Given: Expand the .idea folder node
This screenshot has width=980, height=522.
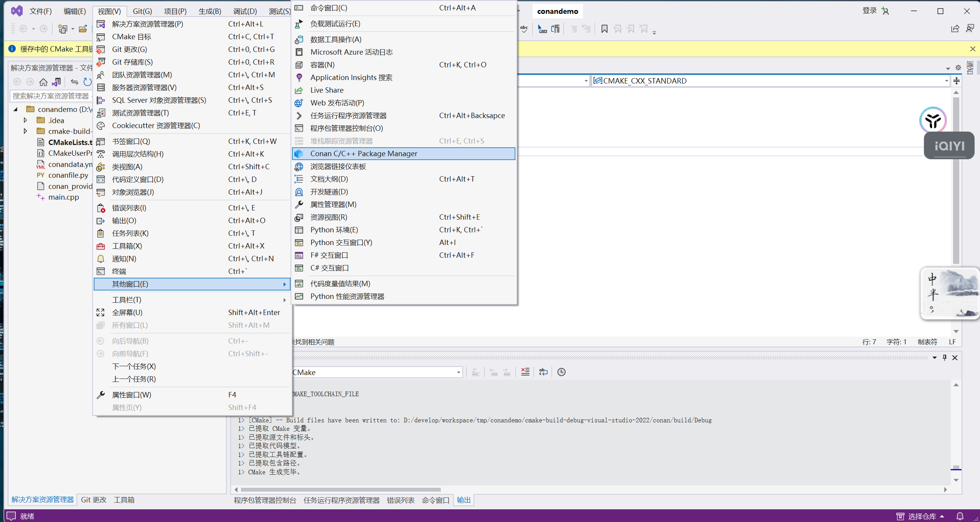Looking at the screenshot, I should point(25,120).
